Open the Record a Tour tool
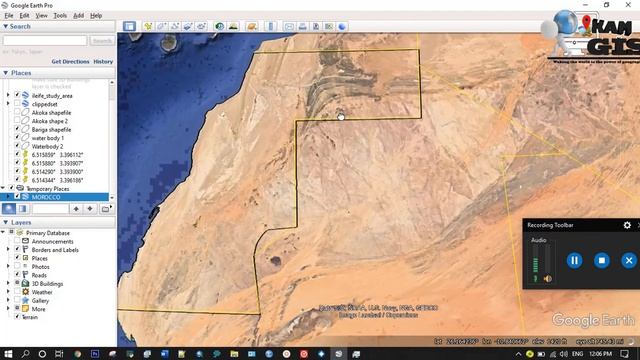 [x=202, y=27]
